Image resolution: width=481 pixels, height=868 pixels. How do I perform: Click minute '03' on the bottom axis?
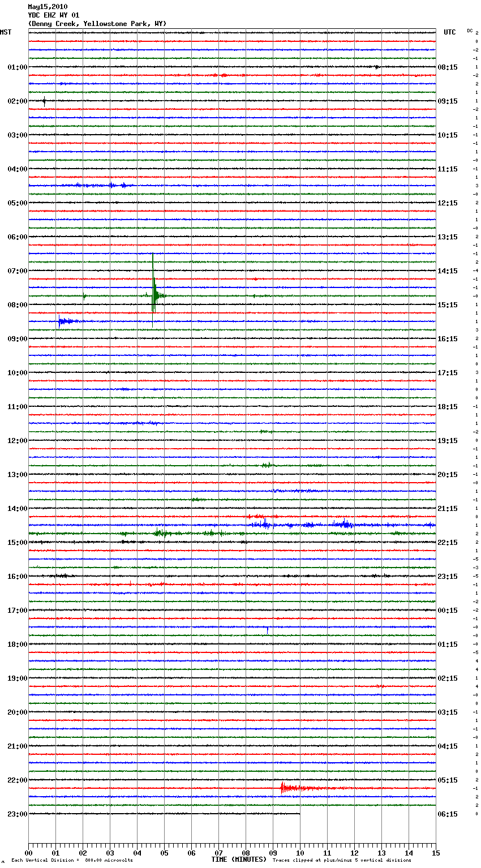110,853
